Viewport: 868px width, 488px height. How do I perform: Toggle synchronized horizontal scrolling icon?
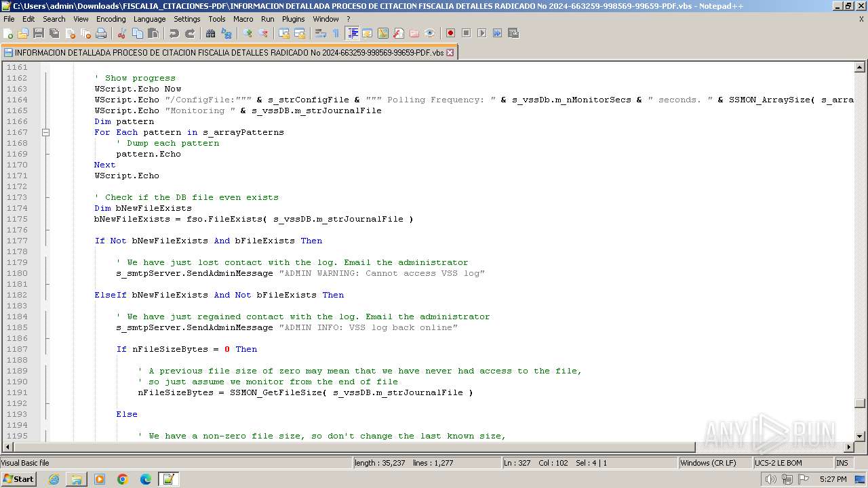coord(300,33)
